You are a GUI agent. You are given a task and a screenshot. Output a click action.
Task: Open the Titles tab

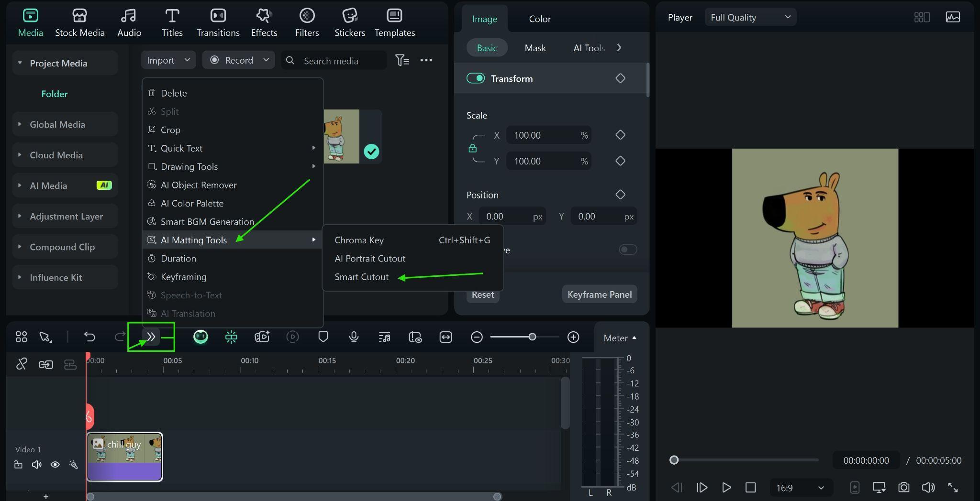[x=172, y=22]
